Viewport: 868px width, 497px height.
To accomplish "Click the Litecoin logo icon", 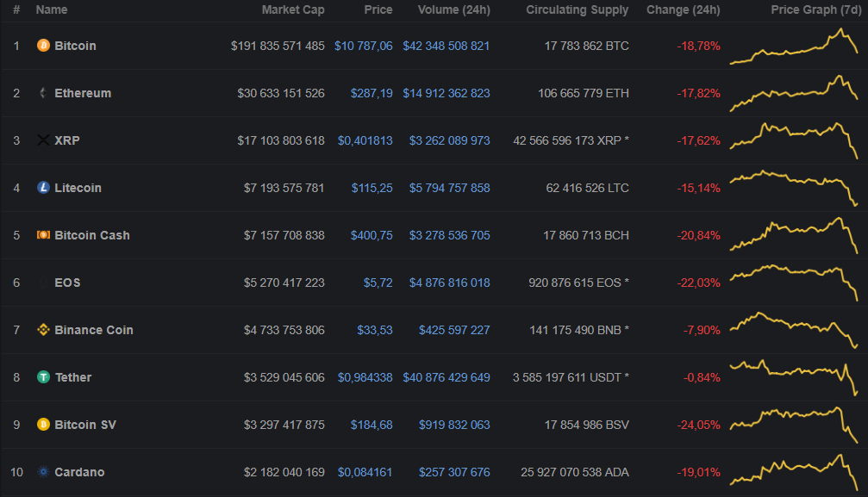I will coord(43,188).
